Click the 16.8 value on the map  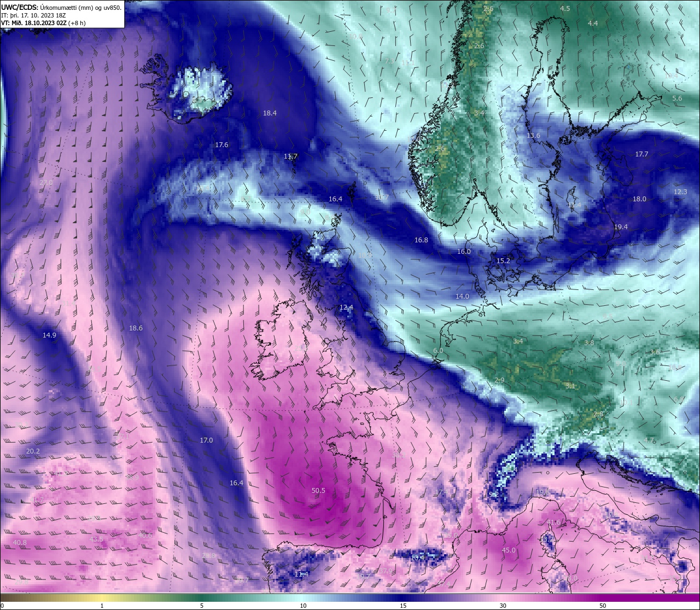[421, 240]
